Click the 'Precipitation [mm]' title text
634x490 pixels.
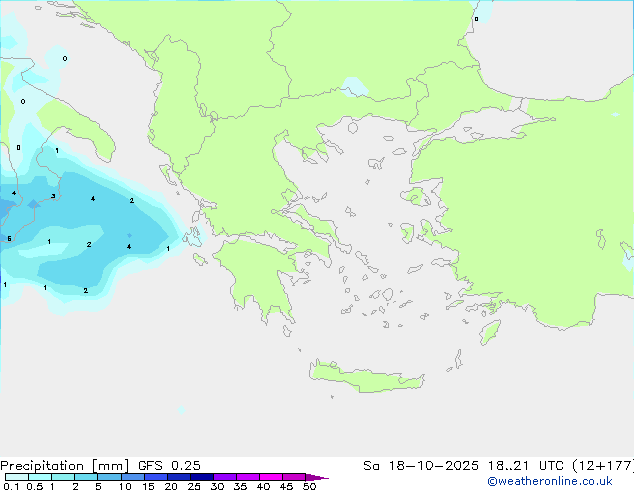(65, 466)
